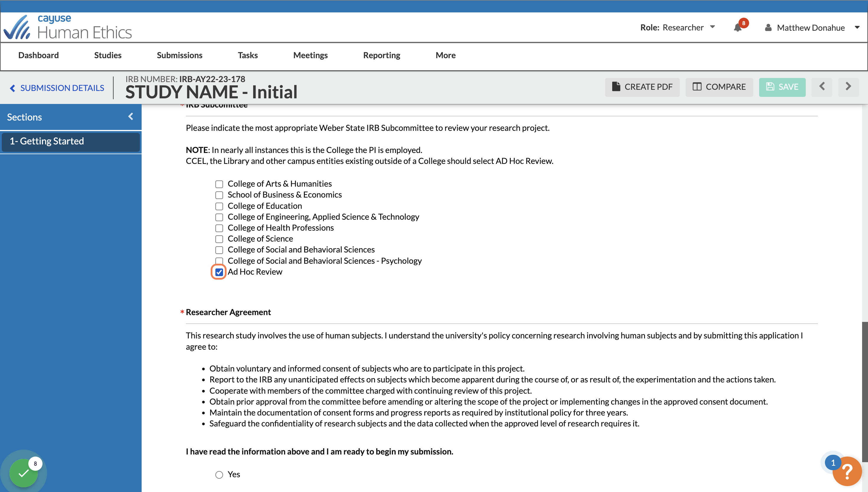Click the user profile icon
Viewport: 868px width, 492px height.
pos(768,27)
